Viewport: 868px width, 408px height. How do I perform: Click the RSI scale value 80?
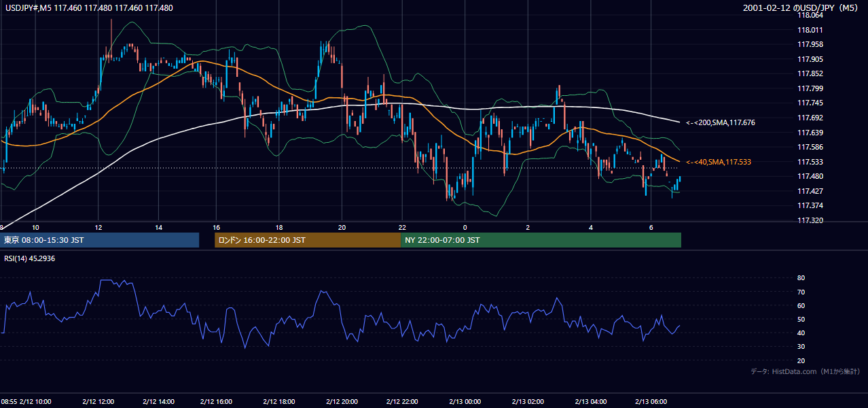point(801,278)
